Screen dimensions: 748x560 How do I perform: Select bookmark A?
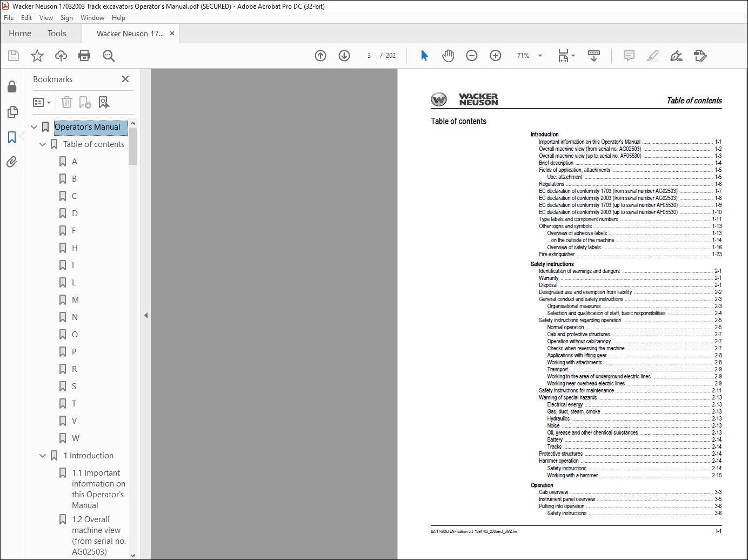click(x=75, y=162)
